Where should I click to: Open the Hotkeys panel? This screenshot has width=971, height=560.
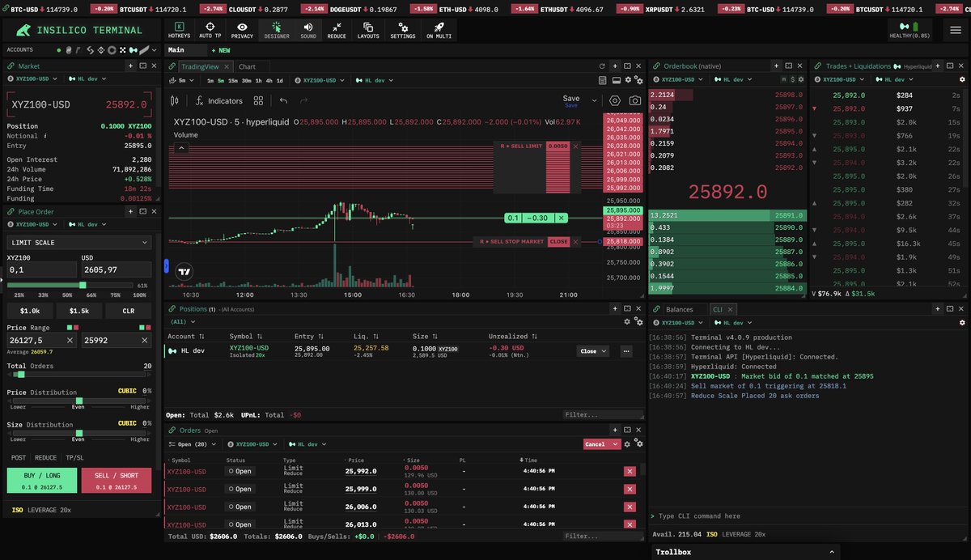[x=179, y=30]
